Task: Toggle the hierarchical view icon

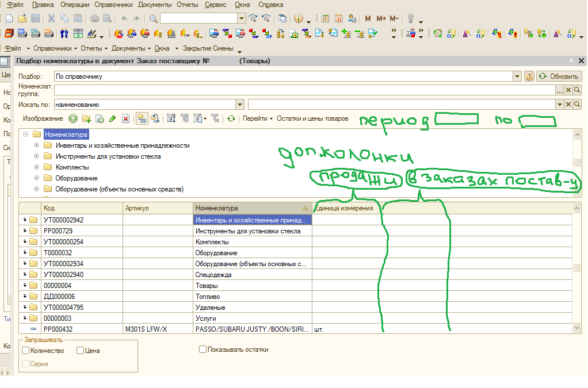Action: point(142,118)
